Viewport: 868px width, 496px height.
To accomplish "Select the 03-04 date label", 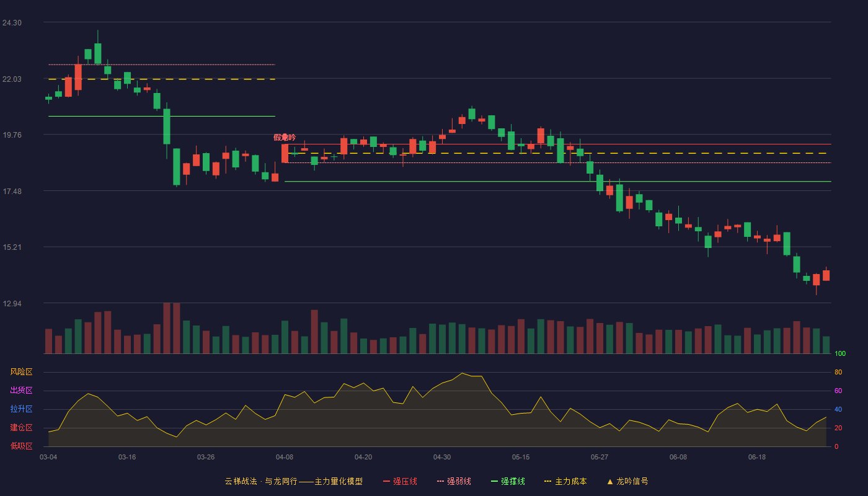I will [x=48, y=457].
